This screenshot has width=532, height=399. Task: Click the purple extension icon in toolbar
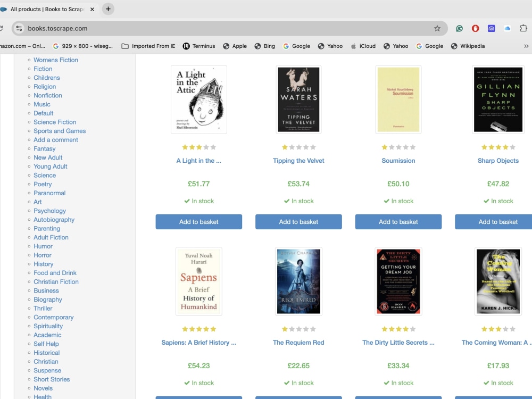[x=491, y=29]
